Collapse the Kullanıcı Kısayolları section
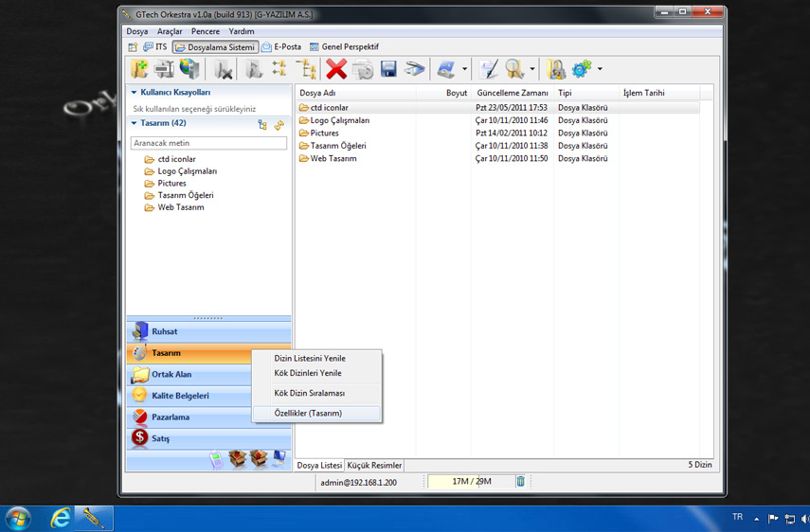This screenshot has width=810, height=532. tap(135, 93)
